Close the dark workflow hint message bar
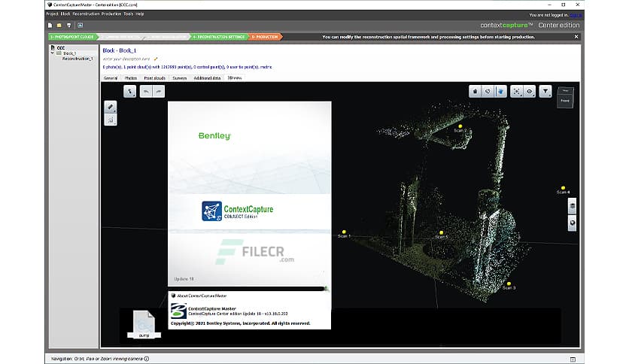 tap(576, 37)
